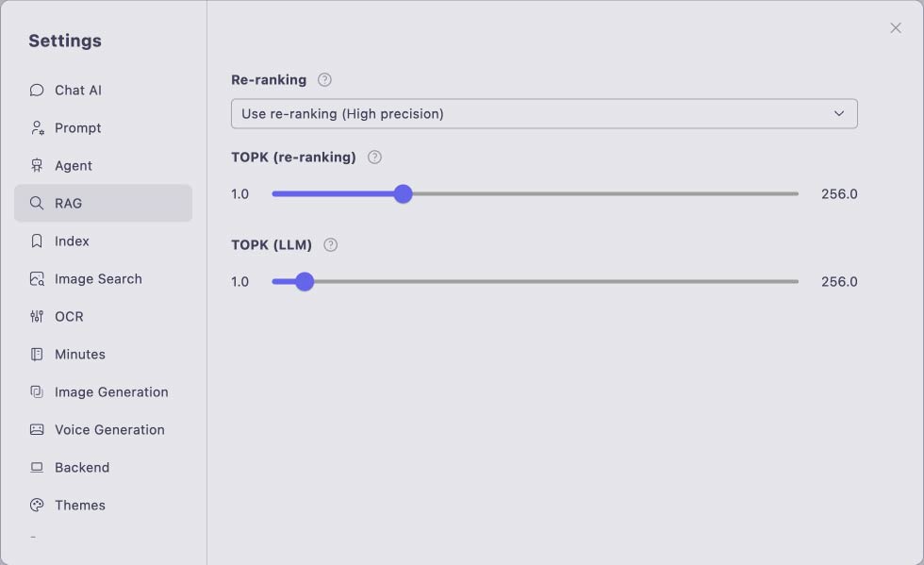Open the Agent robot icon entry
Viewport: 924px width, 565px height.
37,166
